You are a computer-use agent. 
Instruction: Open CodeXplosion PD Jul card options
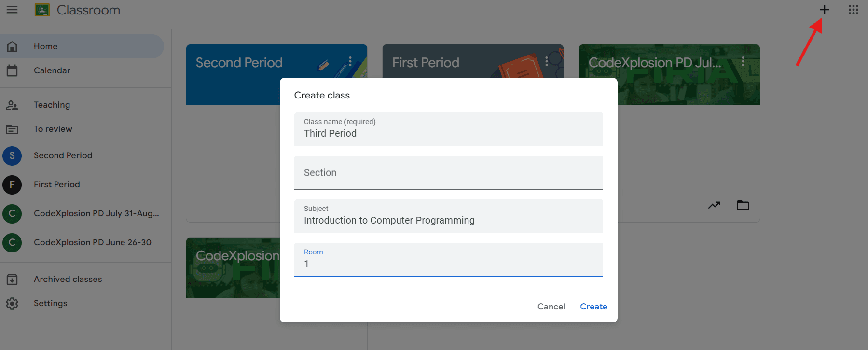coord(743,61)
